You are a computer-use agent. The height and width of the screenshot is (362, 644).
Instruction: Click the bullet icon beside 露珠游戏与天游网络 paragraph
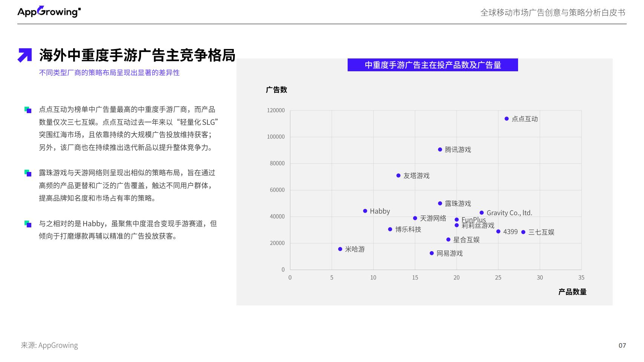[x=28, y=173]
